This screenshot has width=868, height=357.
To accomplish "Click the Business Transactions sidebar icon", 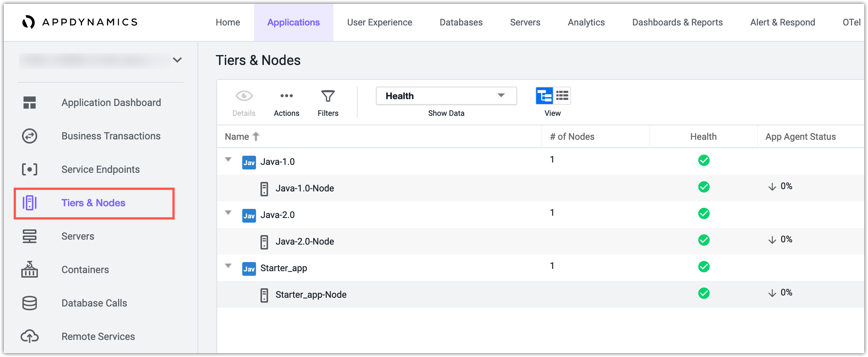I will tap(30, 136).
